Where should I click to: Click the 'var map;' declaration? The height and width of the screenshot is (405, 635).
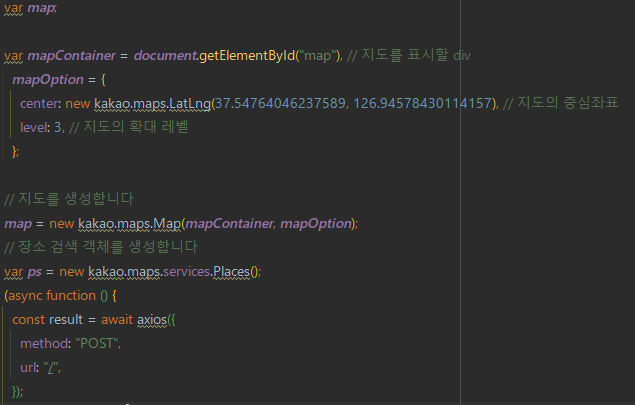tap(31, 8)
